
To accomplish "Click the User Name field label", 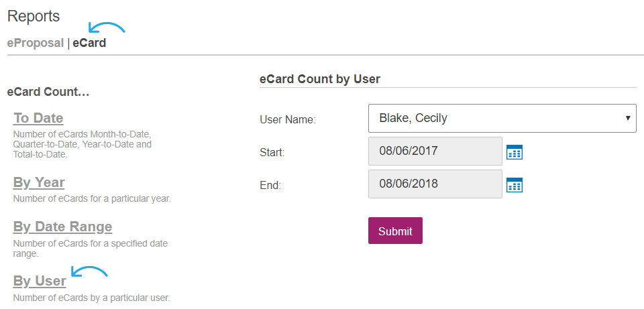I will pos(288,120).
